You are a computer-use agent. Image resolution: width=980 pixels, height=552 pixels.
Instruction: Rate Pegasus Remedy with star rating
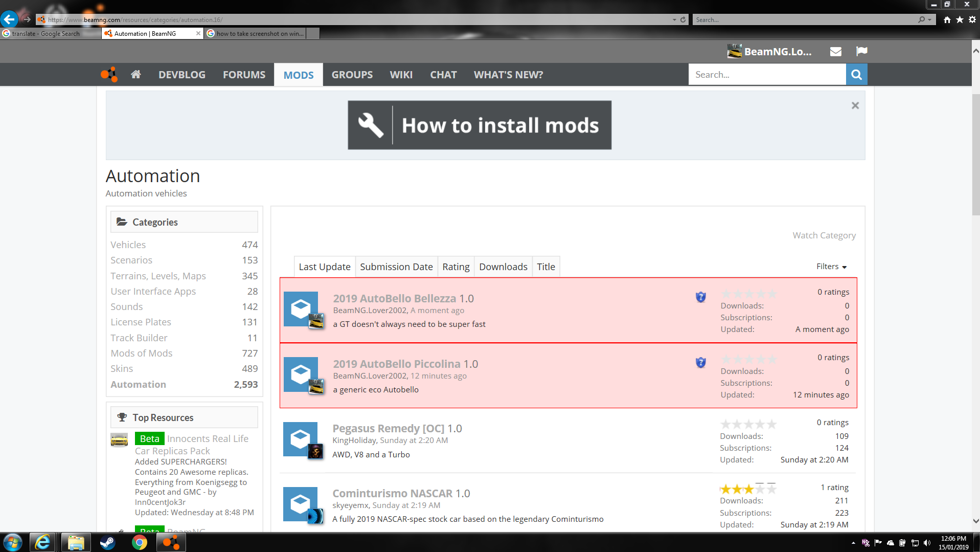click(748, 424)
